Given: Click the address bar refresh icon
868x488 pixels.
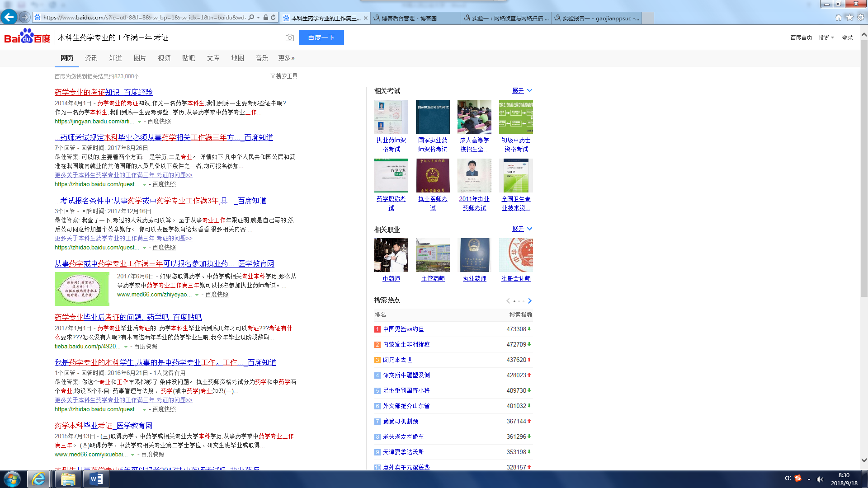Looking at the screenshot, I should [x=273, y=18].
